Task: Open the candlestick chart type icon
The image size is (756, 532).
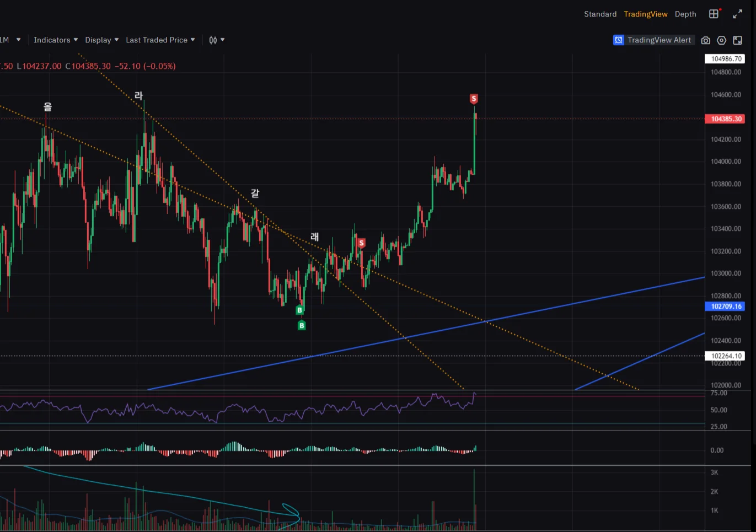Action: [x=213, y=40]
